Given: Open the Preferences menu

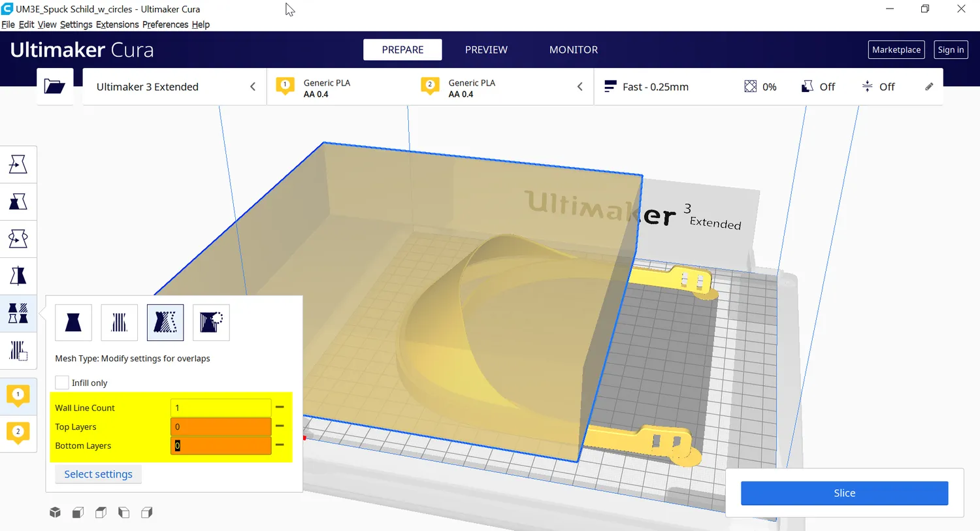Looking at the screenshot, I should tap(165, 25).
